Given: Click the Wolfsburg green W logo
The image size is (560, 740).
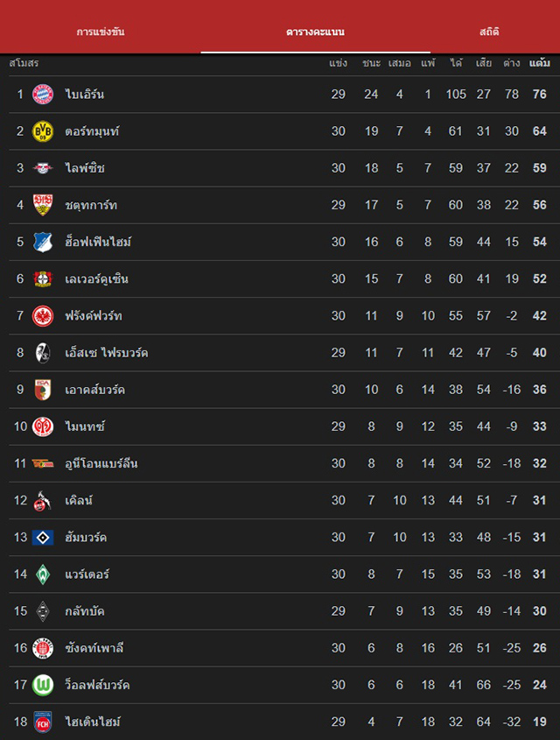Looking at the screenshot, I should (43, 685).
